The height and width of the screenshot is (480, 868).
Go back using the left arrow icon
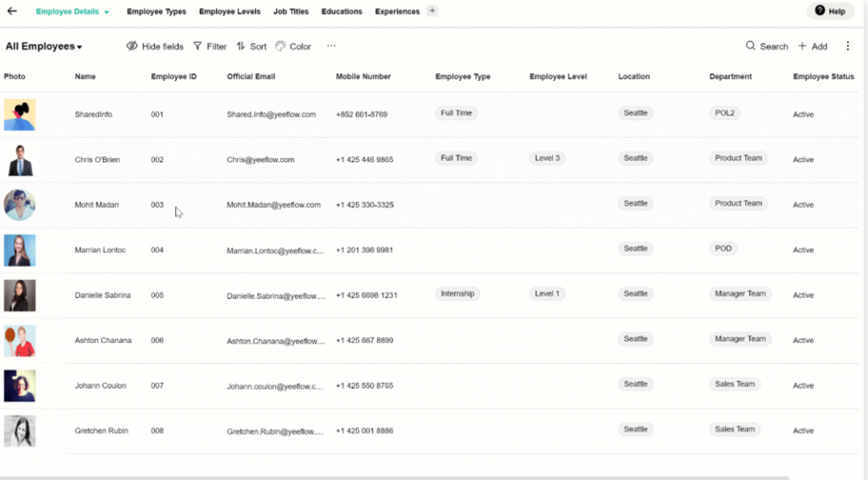pyautogui.click(x=12, y=11)
